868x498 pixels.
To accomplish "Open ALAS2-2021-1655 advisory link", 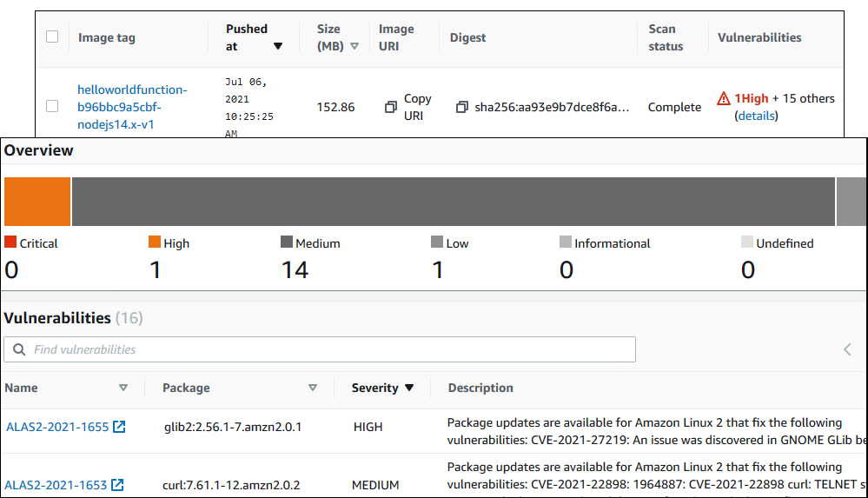I will (57, 427).
